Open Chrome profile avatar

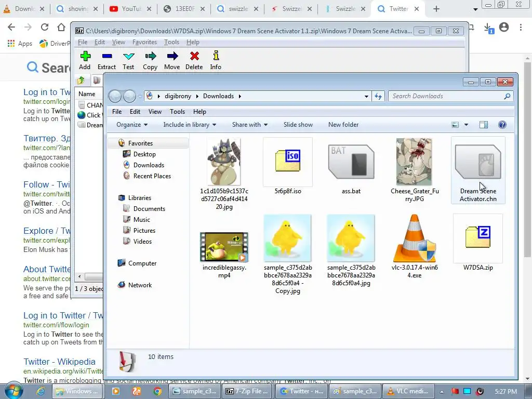pos(504,27)
